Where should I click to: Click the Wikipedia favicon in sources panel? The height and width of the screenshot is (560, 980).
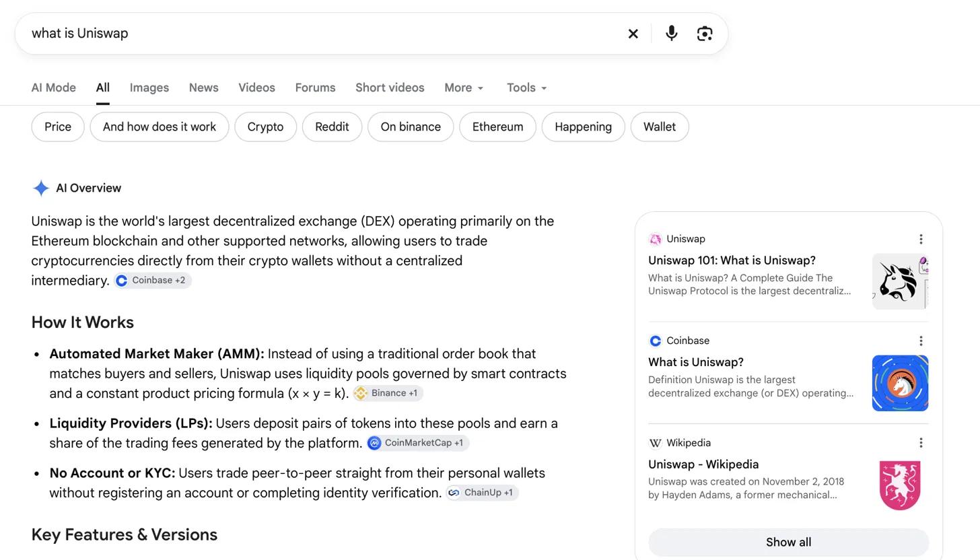(x=655, y=443)
